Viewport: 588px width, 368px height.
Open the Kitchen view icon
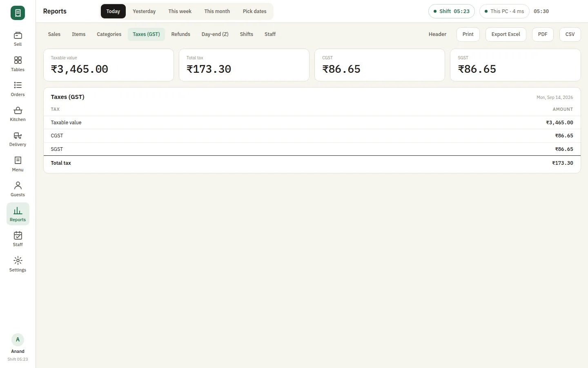(x=18, y=110)
